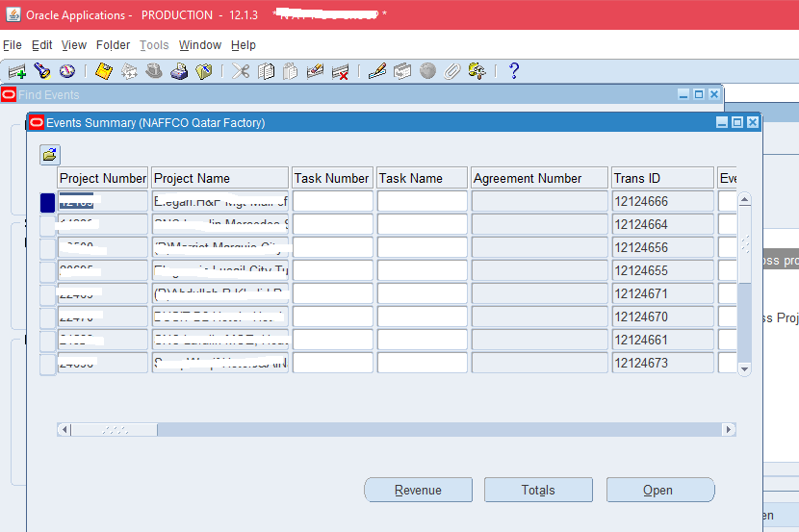Viewport: 799px width, 532px height.
Task: Cut with the scissors icon
Action: 241,71
